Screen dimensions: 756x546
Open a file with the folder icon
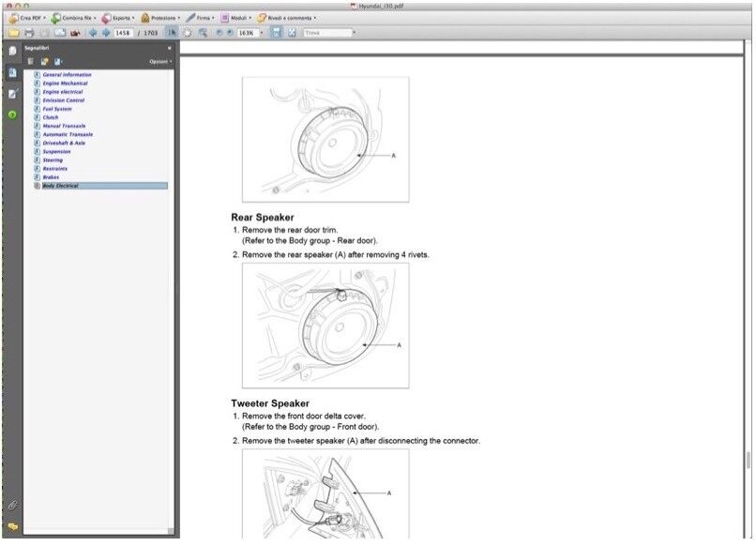coord(13,33)
